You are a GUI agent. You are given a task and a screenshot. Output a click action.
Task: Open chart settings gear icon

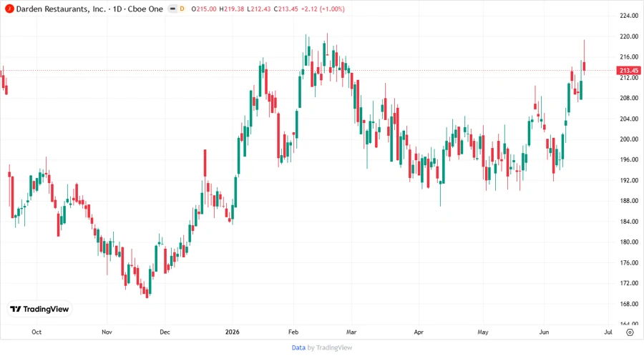click(630, 332)
